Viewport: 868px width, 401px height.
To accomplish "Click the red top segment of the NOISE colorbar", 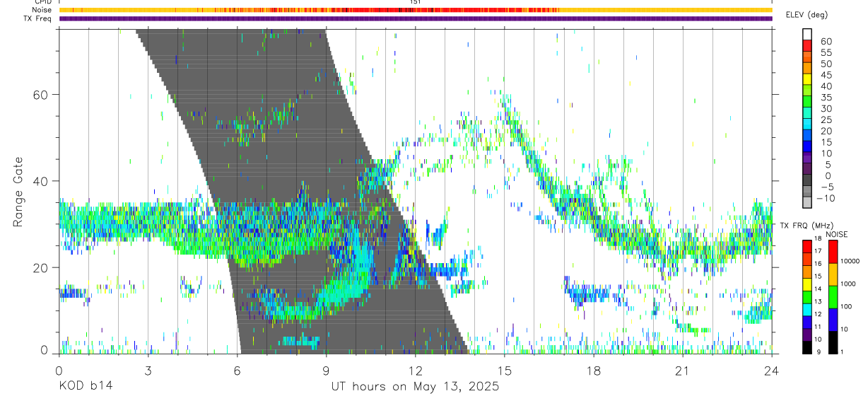I will point(833,252).
